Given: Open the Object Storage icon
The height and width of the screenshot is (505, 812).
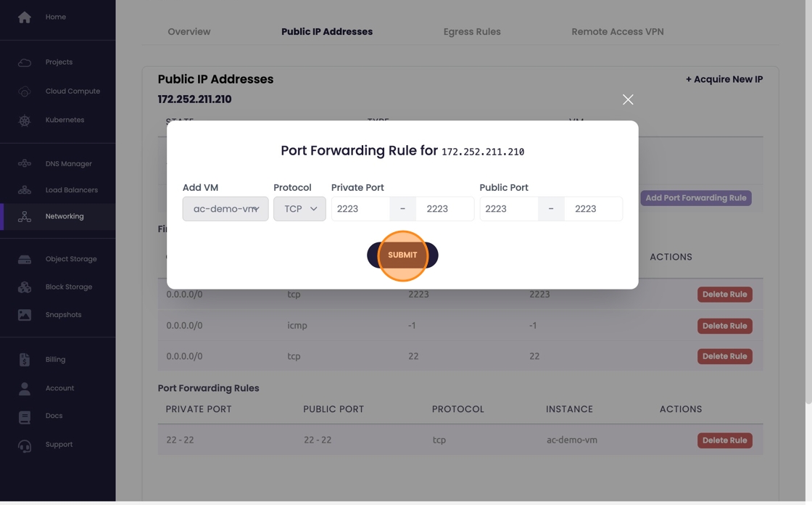Looking at the screenshot, I should 25,259.
